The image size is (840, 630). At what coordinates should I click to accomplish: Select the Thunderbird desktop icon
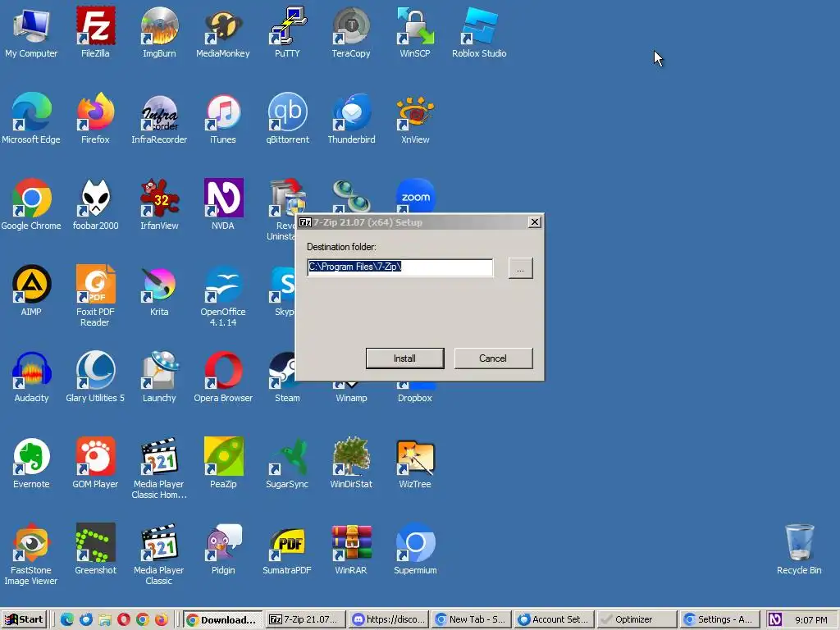(x=351, y=118)
